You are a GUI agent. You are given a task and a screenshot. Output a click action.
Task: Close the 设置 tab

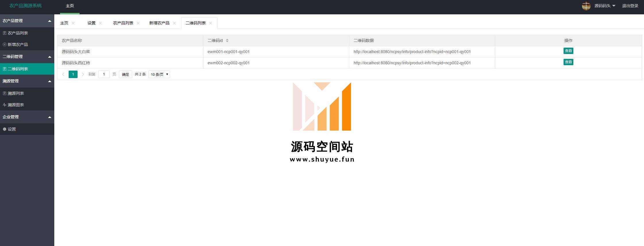pyautogui.click(x=101, y=23)
